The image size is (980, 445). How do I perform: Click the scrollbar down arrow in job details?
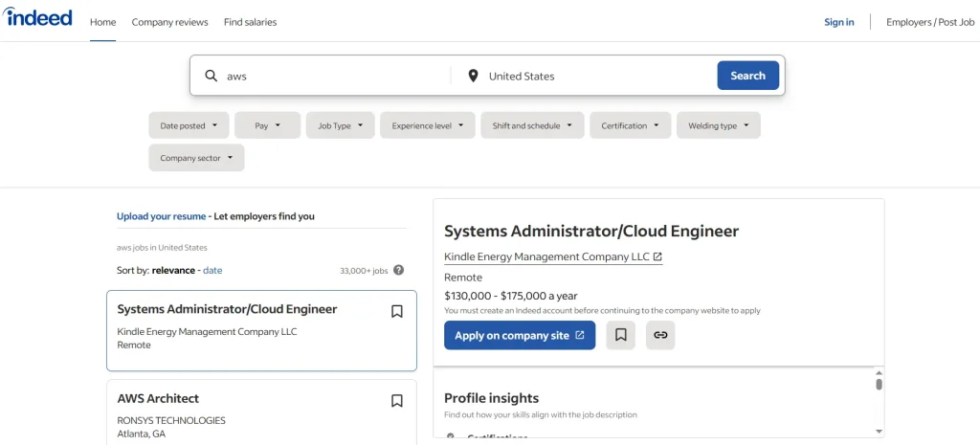tap(879, 432)
